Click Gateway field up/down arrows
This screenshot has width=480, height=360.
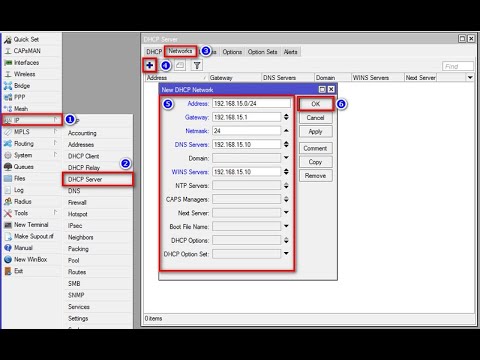(x=286, y=117)
